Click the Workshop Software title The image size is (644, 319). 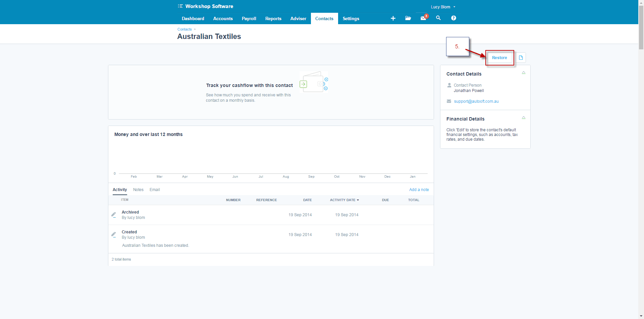tap(209, 6)
